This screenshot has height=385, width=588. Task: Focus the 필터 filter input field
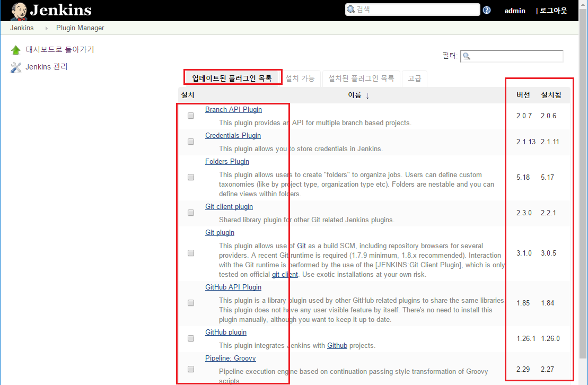512,56
